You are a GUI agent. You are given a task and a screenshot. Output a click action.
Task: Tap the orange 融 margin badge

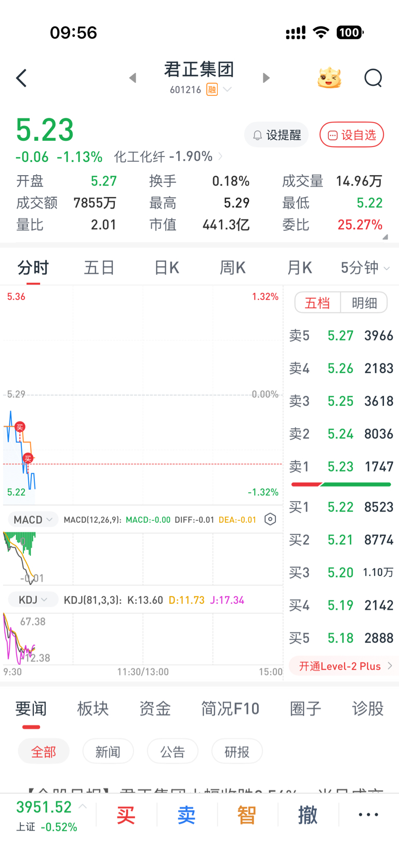coord(212,89)
